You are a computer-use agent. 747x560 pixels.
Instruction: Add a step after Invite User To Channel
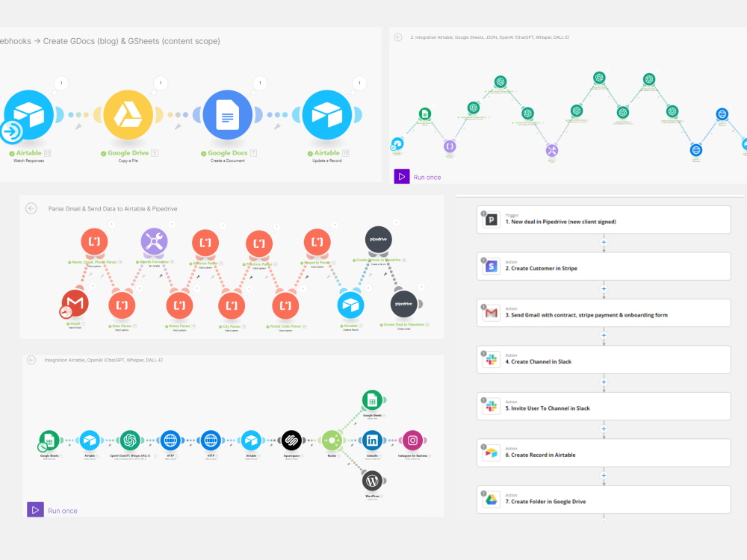[x=604, y=429]
